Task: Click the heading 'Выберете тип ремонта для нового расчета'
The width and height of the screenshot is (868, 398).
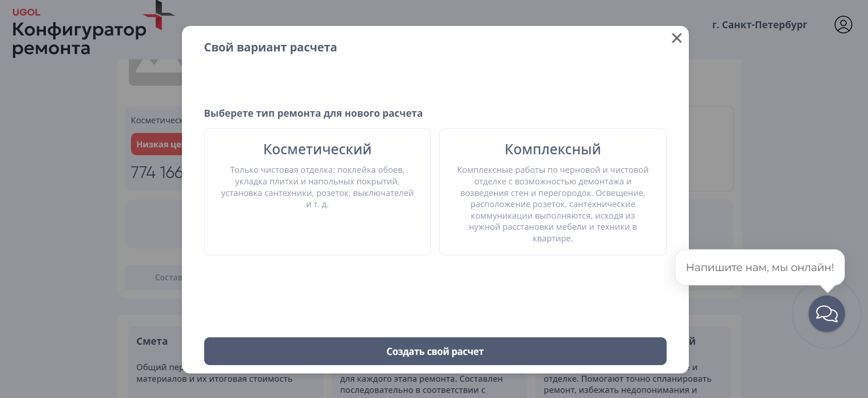Action: click(x=313, y=114)
